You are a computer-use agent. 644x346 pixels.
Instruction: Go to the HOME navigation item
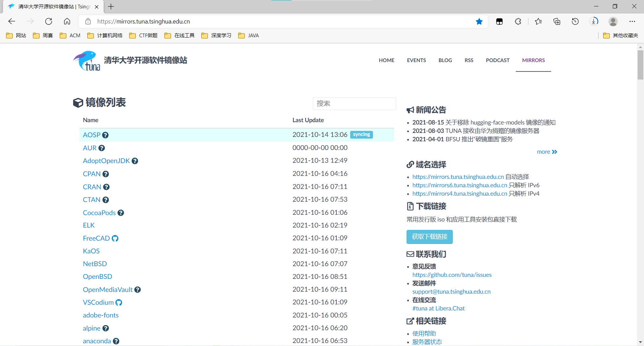pyautogui.click(x=387, y=60)
